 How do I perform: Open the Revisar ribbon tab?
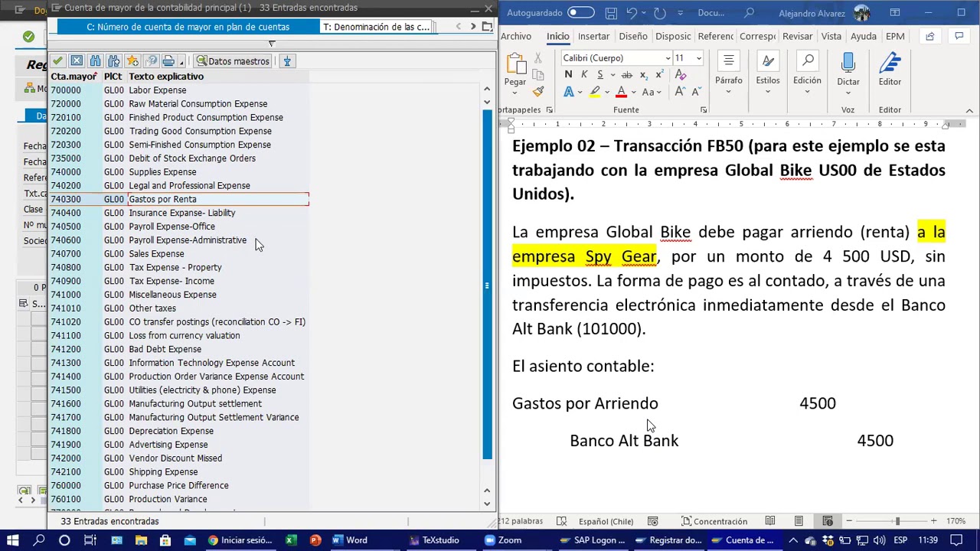click(x=797, y=36)
